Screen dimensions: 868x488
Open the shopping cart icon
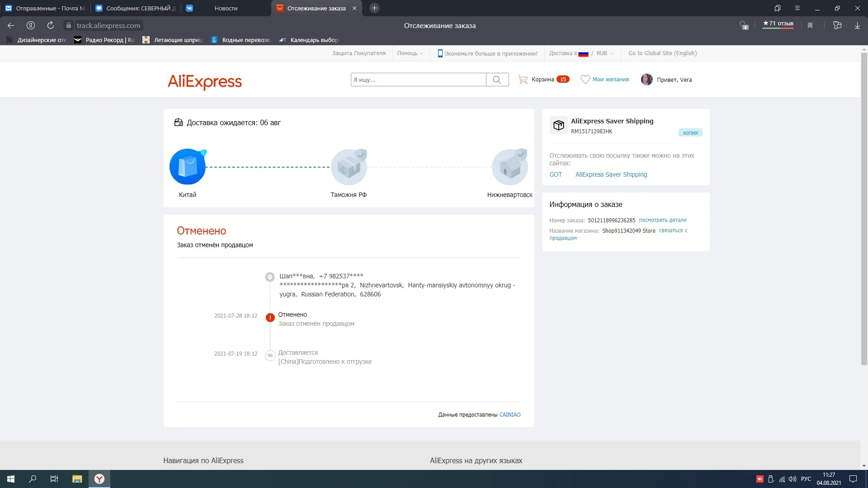point(523,80)
